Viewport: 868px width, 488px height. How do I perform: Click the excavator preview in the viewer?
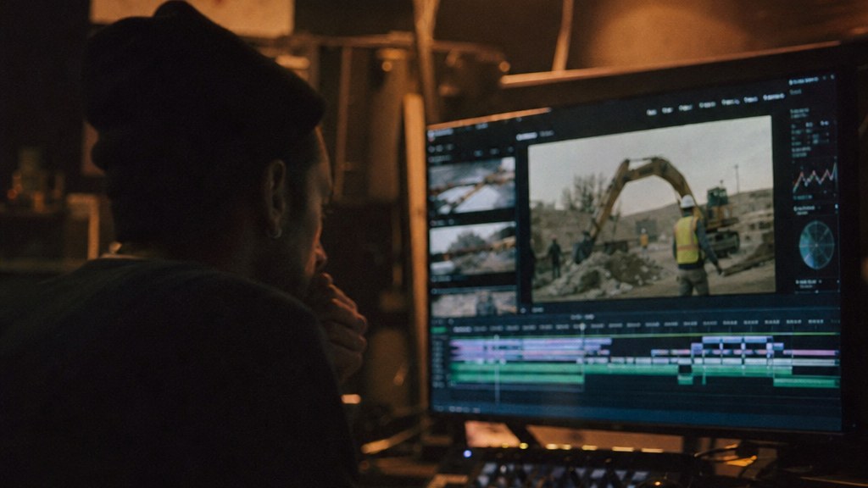pos(651,208)
